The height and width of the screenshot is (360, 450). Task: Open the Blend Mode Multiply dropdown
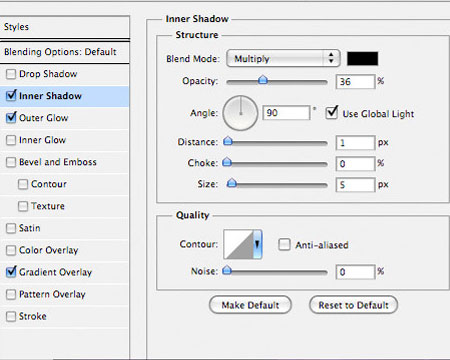(283, 59)
